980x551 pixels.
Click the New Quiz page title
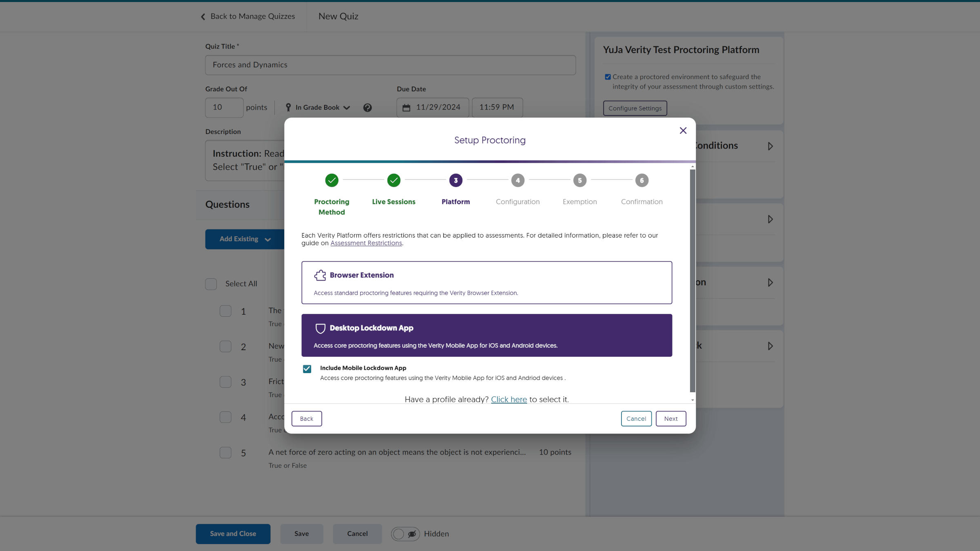click(x=338, y=16)
